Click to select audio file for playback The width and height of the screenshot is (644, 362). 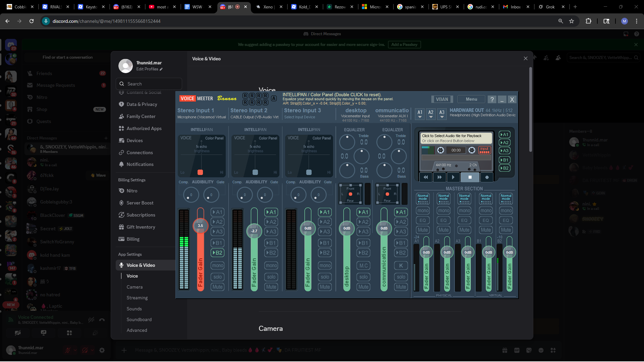[456, 138]
